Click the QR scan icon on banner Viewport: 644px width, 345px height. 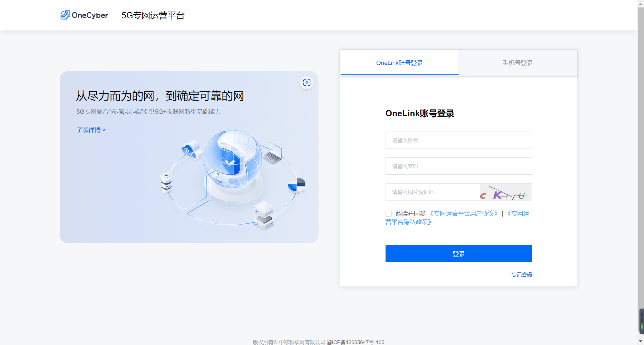(x=307, y=83)
